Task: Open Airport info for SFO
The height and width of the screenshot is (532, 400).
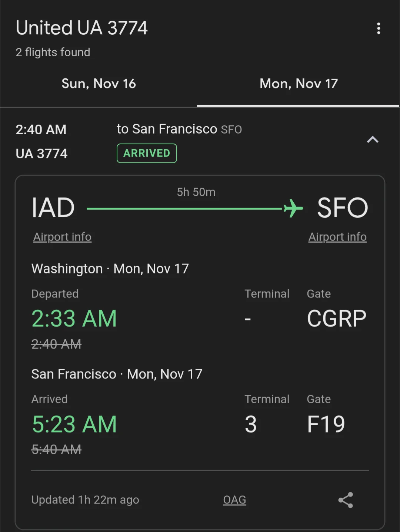Action: 337,237
